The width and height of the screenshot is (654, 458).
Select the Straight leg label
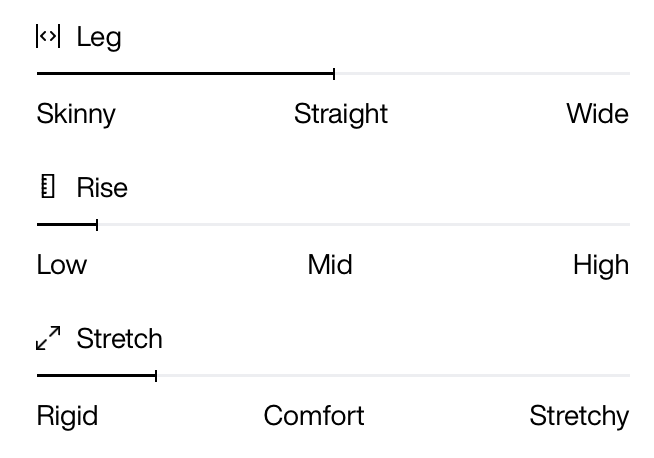341,114
